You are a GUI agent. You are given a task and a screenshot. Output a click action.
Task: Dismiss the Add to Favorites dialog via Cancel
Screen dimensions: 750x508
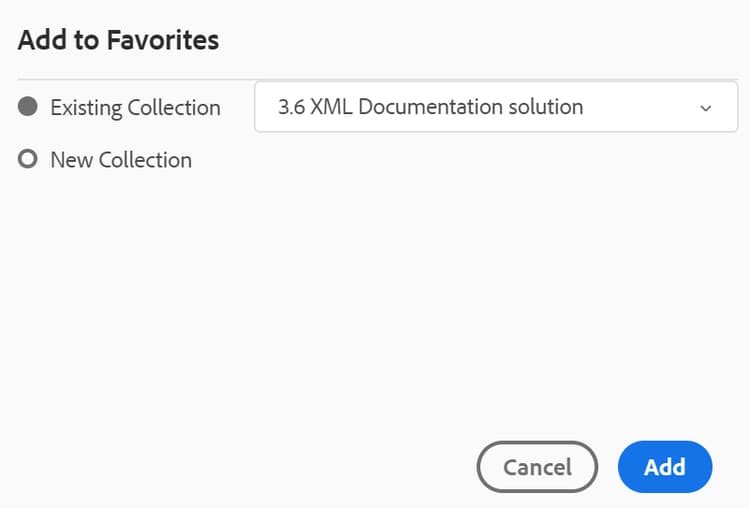tap(537, 467)
